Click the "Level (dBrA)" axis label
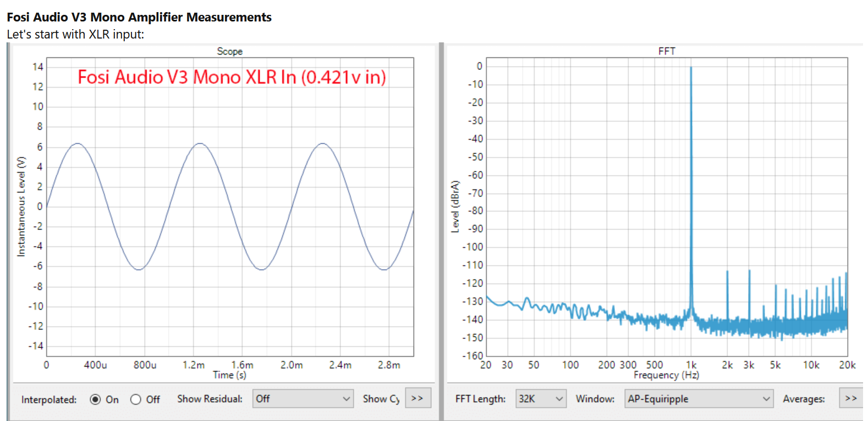Image resolution: width=868 pixels, height=421 pixels. tap(455, 206)
